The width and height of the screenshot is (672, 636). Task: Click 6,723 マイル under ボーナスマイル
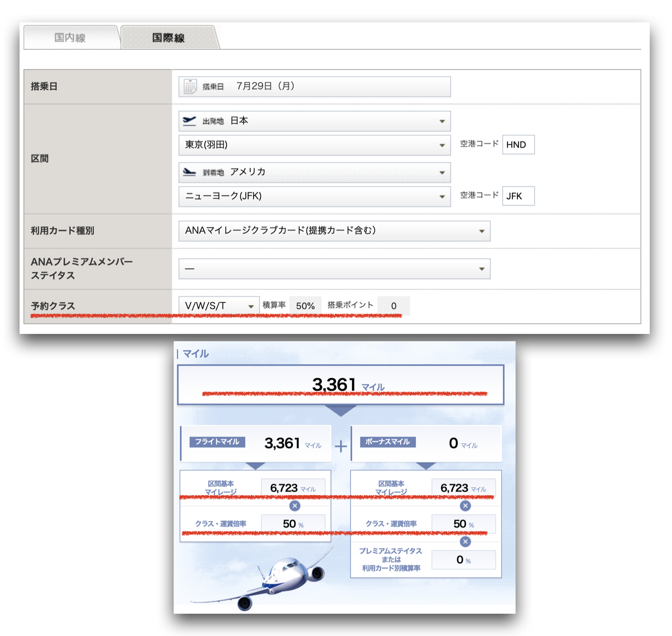[463, 488]
